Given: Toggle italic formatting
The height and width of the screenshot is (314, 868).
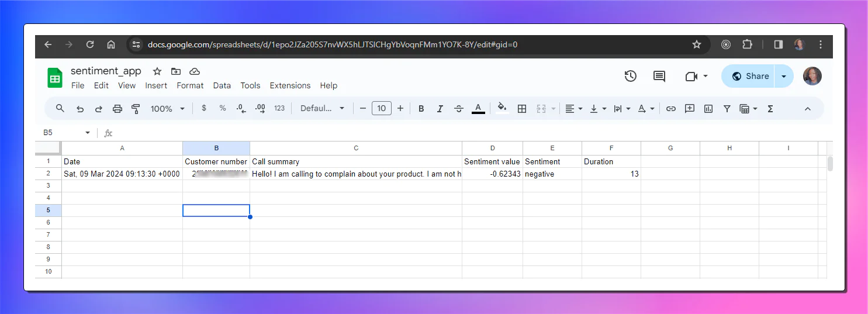Looking at the screenshot, I should pyautogui.click(x=440, y=108).
